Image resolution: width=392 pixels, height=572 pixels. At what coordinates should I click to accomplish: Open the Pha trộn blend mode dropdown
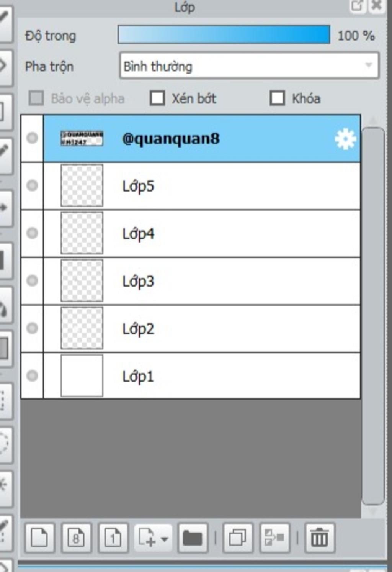[x=249, y=66]
